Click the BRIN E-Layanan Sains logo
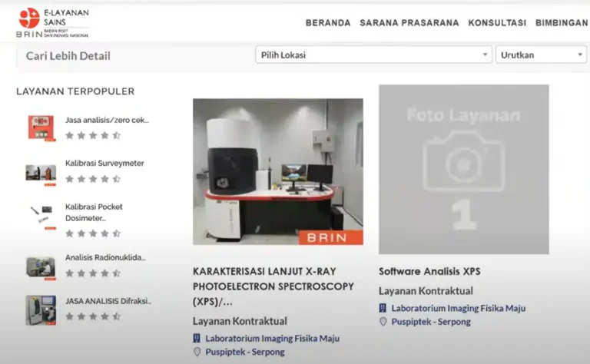Screen dimensions: 590x364 click(x=52, y=23)
